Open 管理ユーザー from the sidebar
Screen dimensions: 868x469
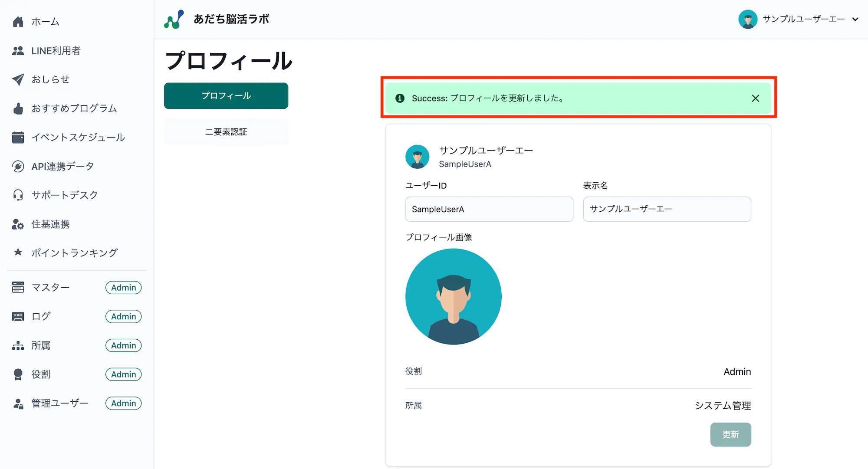tap(58, 403)
